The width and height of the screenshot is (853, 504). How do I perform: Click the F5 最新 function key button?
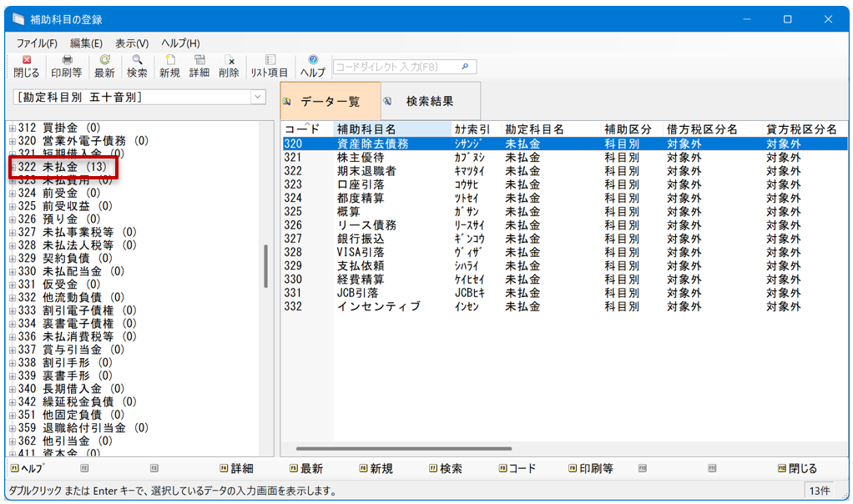306,469
